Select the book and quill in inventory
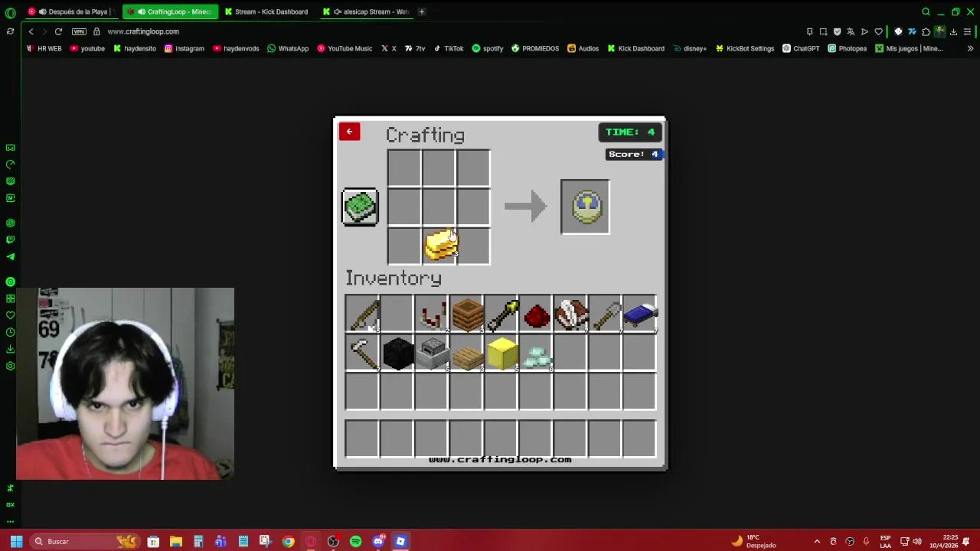Image resolution: width=980 pixels, height=551 pixels. coord(570,315)
